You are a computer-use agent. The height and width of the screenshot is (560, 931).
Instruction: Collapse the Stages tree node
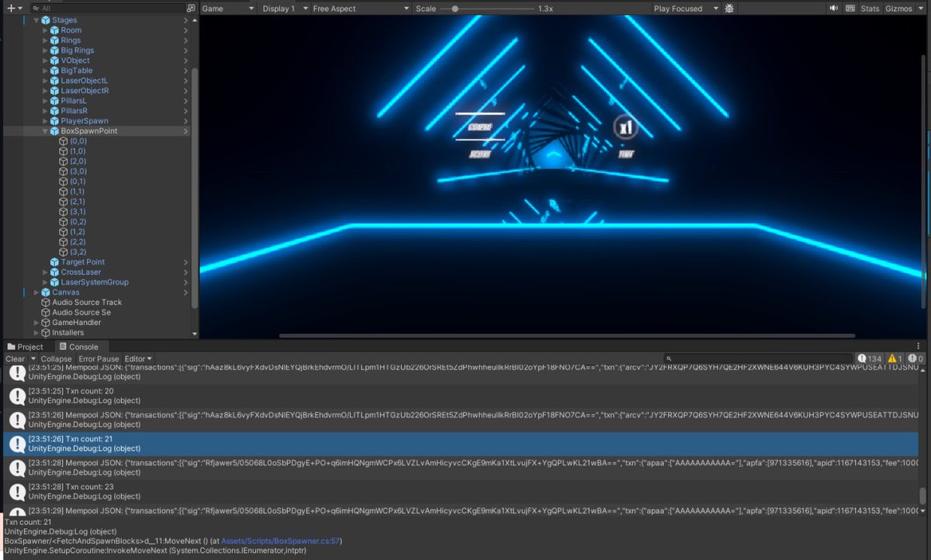pos(36,20)
